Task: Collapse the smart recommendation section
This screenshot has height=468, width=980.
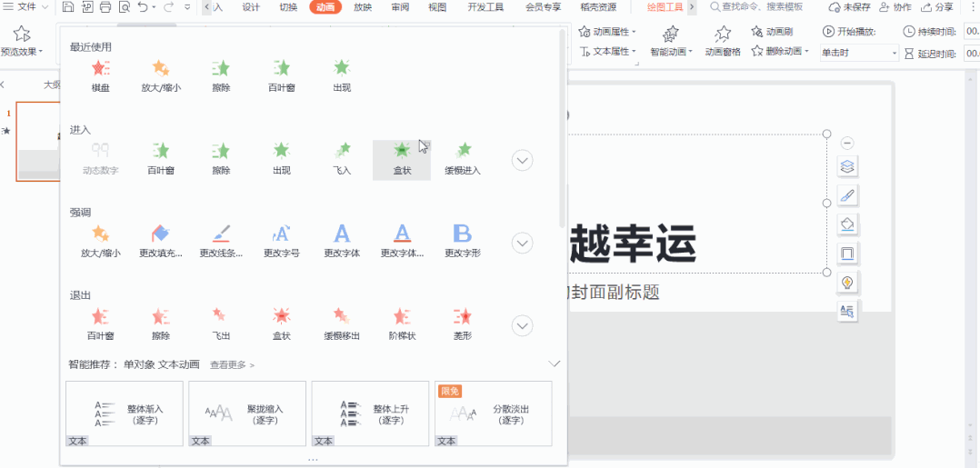Action: [555, 363]
